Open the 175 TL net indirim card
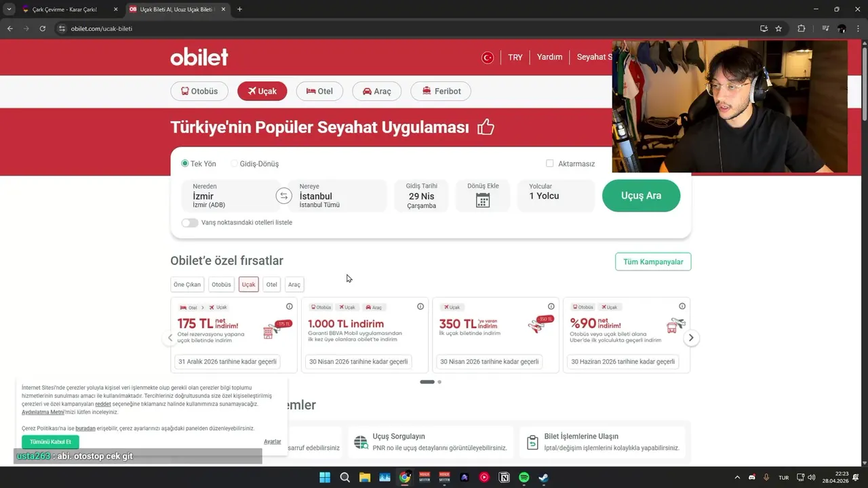Viewport: 868px width, 488px height. click(x=234, y=335)
